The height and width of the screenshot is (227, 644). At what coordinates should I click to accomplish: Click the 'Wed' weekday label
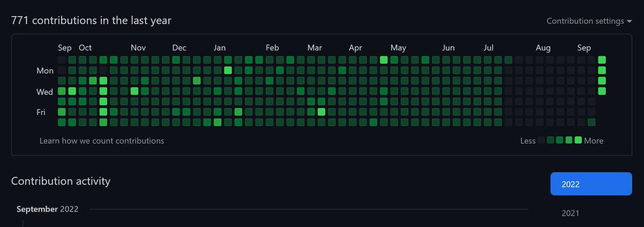[45, 92]
